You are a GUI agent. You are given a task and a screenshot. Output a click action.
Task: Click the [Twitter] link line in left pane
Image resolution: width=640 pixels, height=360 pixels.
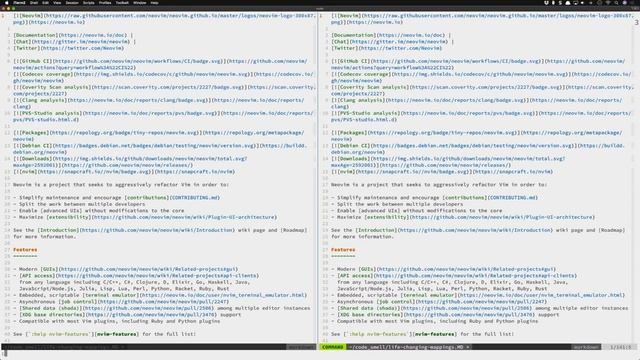tap(68, 48)
